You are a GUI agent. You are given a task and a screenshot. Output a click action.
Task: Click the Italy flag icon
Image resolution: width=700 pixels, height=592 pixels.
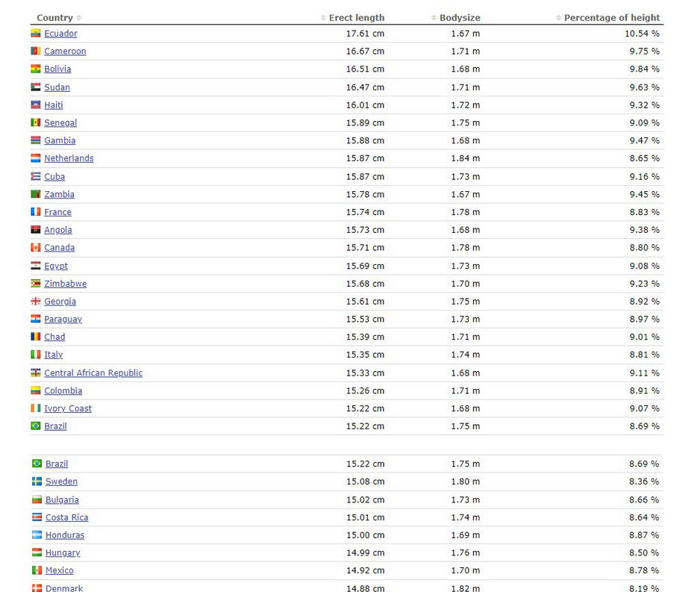[35, 355]
